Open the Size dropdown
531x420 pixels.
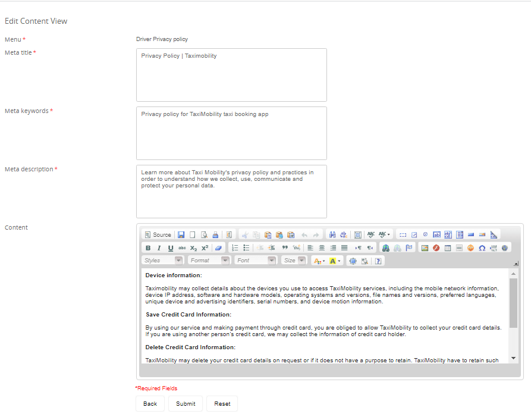click(294, 261)
